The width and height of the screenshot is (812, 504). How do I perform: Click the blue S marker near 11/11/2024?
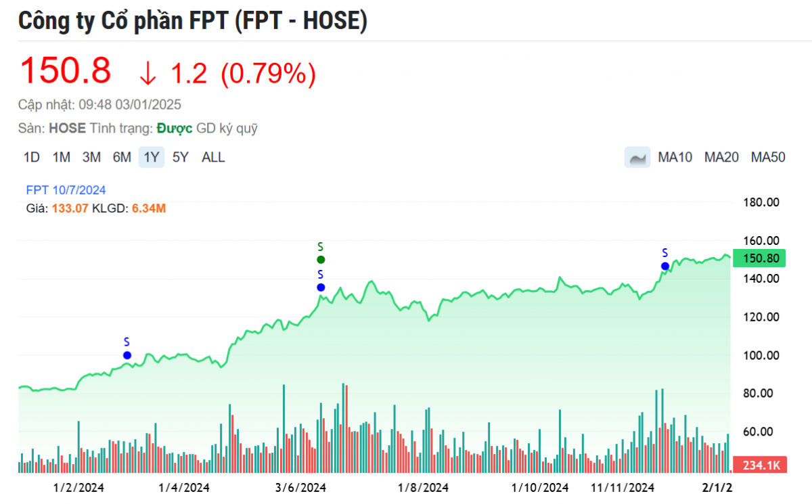tap(665, 266)
